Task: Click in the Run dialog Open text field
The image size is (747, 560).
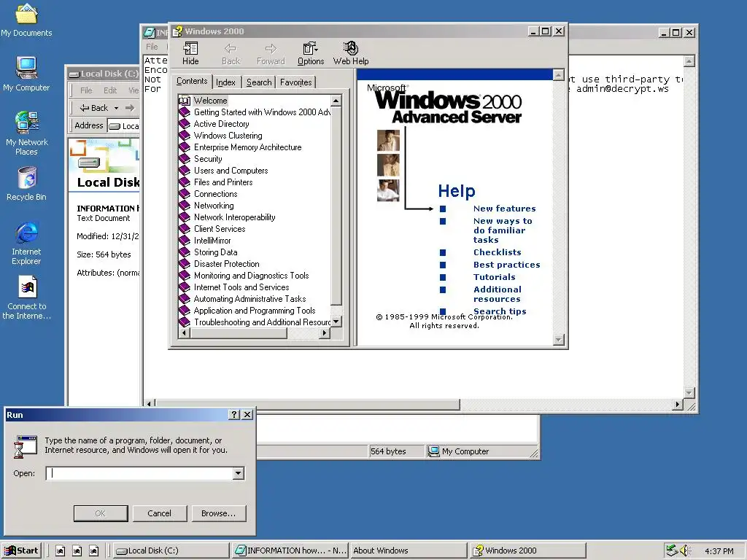Action: (139, 473)
